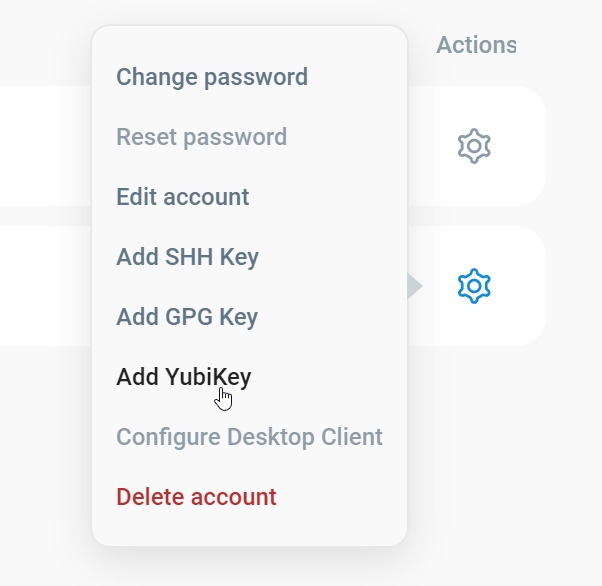Click the Actions column header
The image size is (602, 586).
pyautogui.click(x=476, y=45)
